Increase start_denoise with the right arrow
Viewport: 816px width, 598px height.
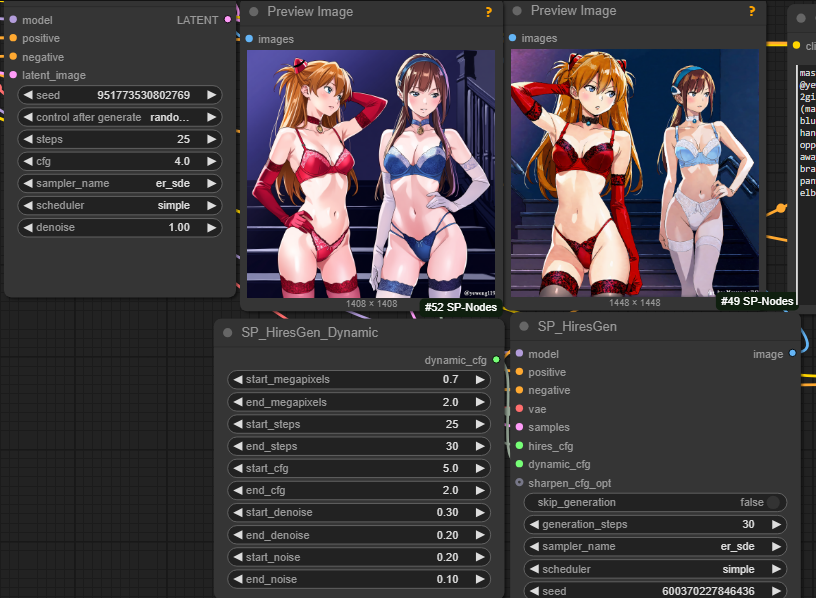(480, 512)
